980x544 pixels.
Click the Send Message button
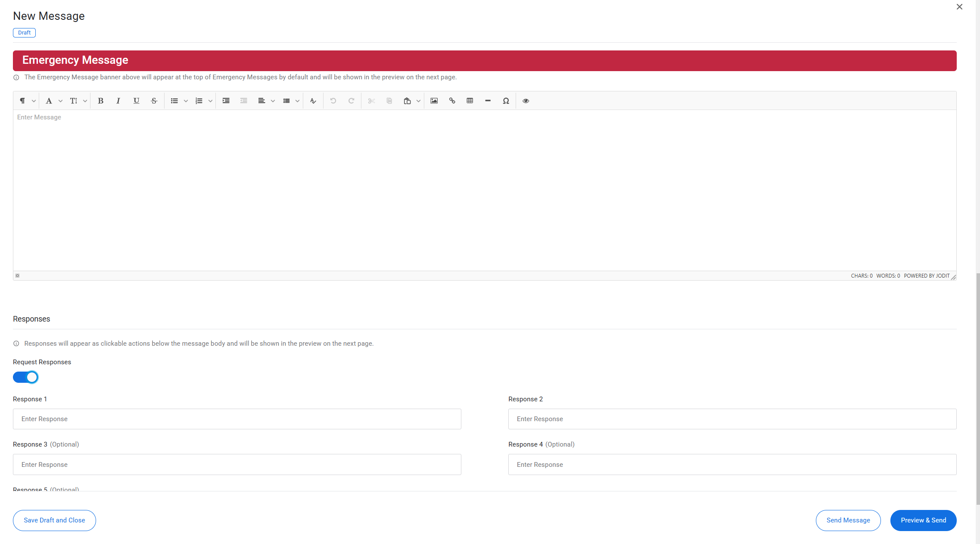(848, 520)
